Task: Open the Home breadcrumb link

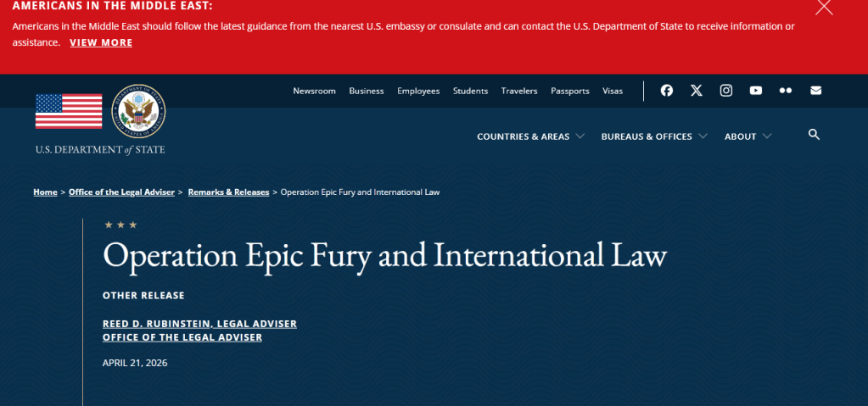Action: point(45,192)
